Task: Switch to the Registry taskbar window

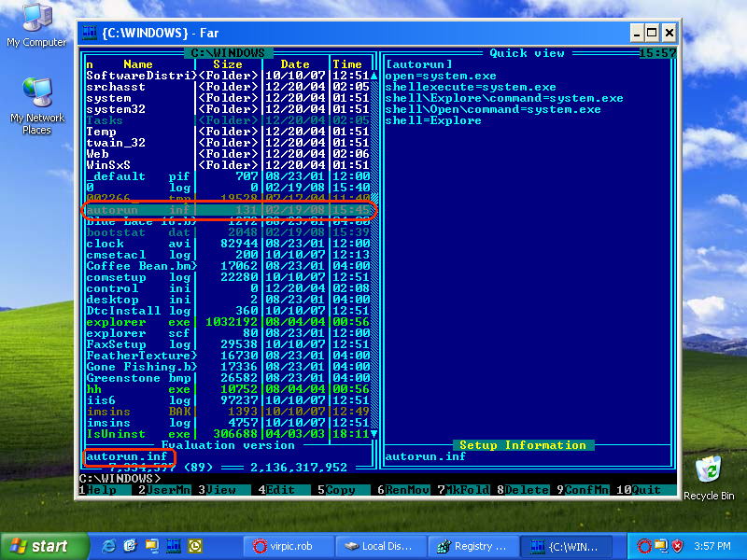Action: point(472,546)
